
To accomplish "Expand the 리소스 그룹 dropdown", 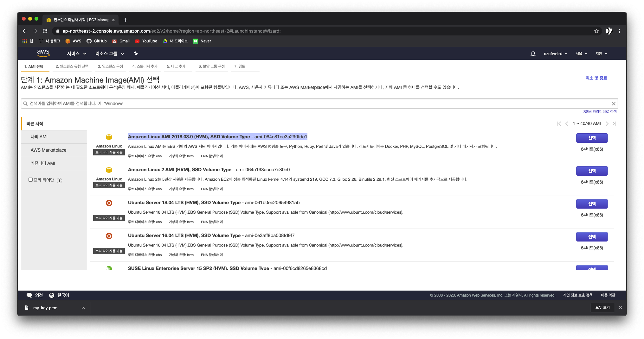I will (x=110, y=54).
